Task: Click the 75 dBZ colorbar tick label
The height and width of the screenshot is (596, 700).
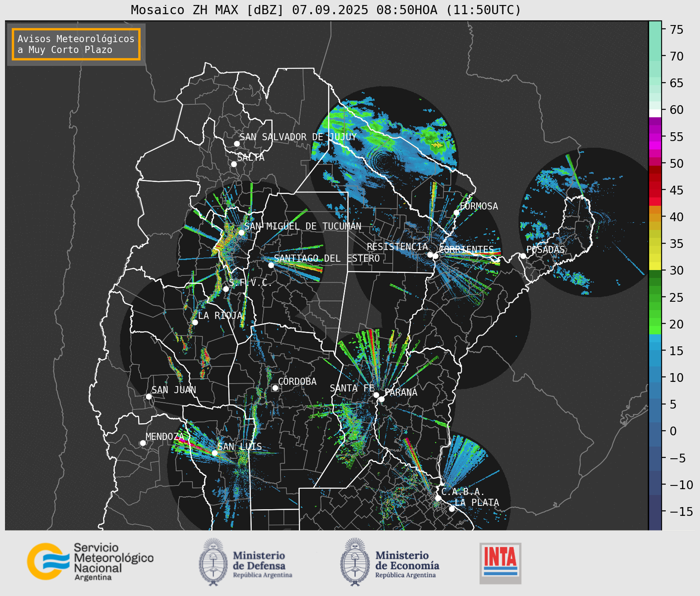Action: click(x=677, y=30)
